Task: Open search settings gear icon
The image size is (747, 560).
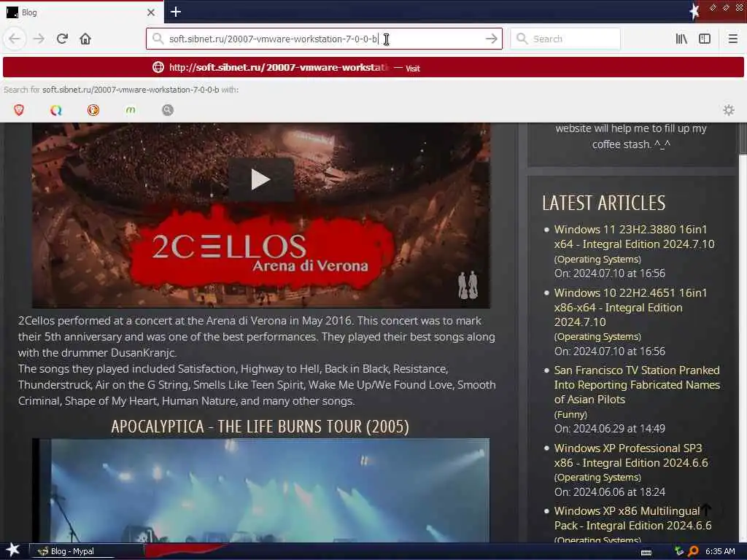Action: pyautogui.click(x=729, y=111)
